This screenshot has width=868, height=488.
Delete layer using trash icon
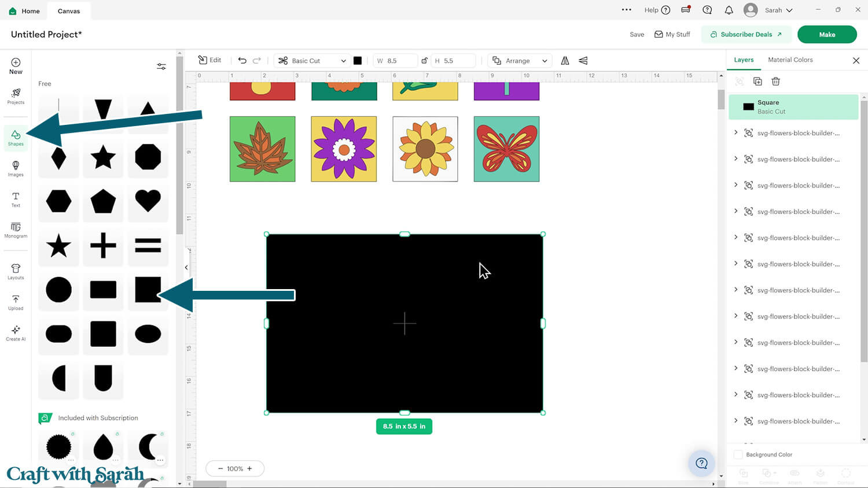775,82
